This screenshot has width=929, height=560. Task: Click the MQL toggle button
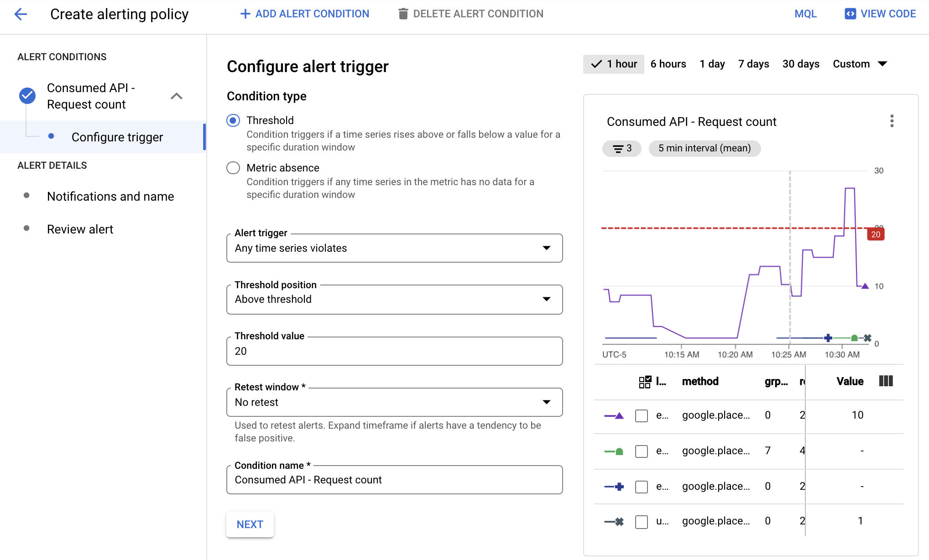coord(806,14)
